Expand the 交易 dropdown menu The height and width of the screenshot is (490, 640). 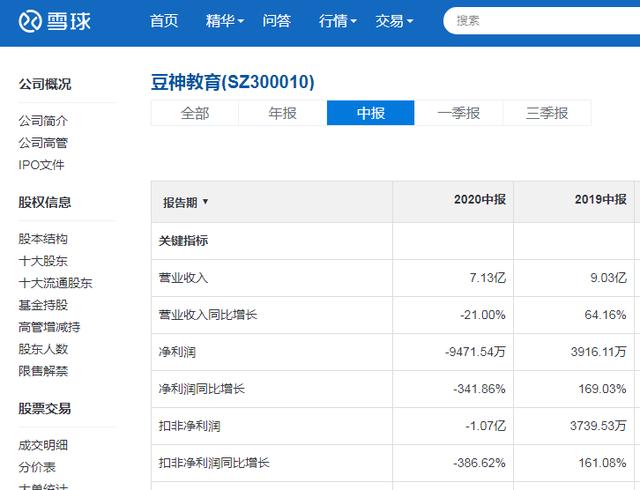[x=394, y=21]
